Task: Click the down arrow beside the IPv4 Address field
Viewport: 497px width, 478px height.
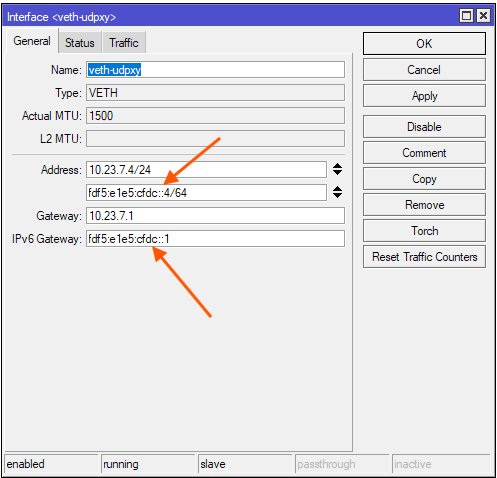Action: point(337,172)
